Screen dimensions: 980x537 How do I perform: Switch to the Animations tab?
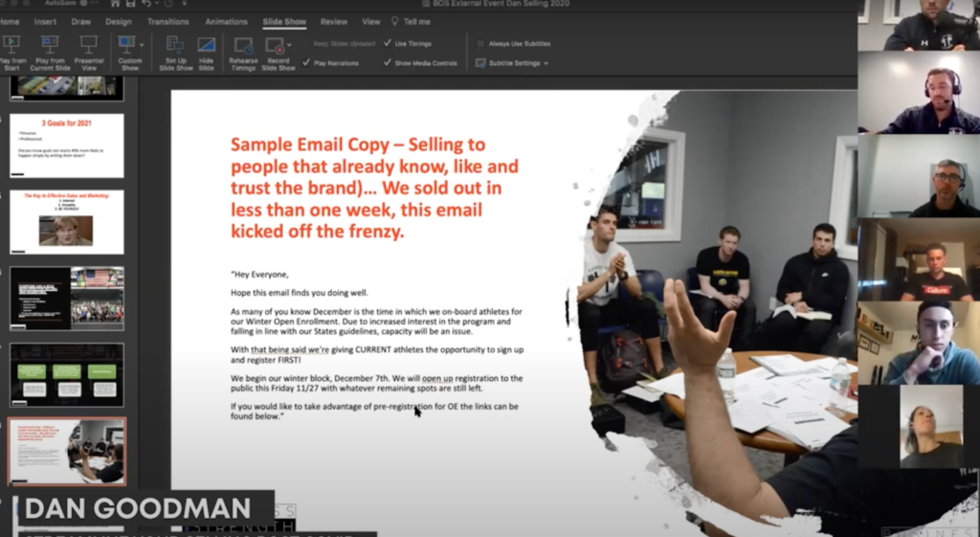point(226,21)
